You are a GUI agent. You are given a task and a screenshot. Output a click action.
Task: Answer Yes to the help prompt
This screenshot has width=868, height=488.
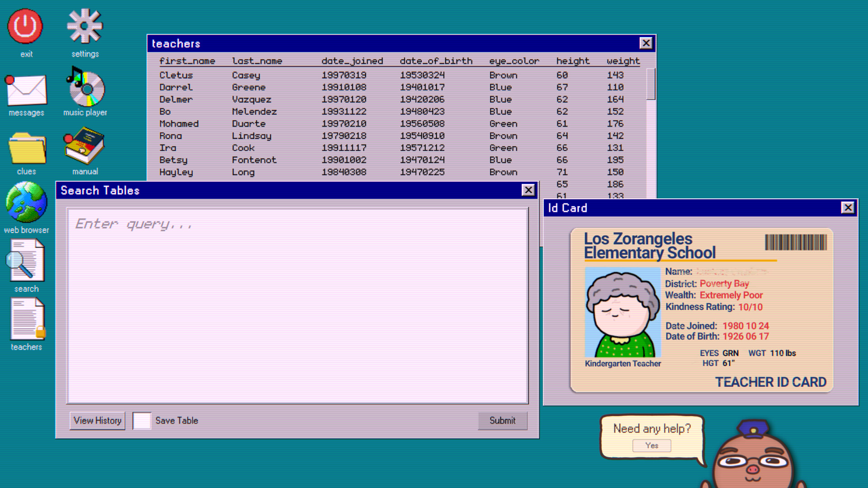pos(651,446)
